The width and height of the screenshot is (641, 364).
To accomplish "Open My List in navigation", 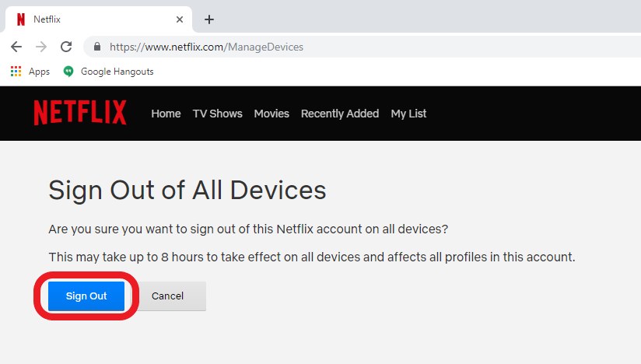I will coord(408,114).
